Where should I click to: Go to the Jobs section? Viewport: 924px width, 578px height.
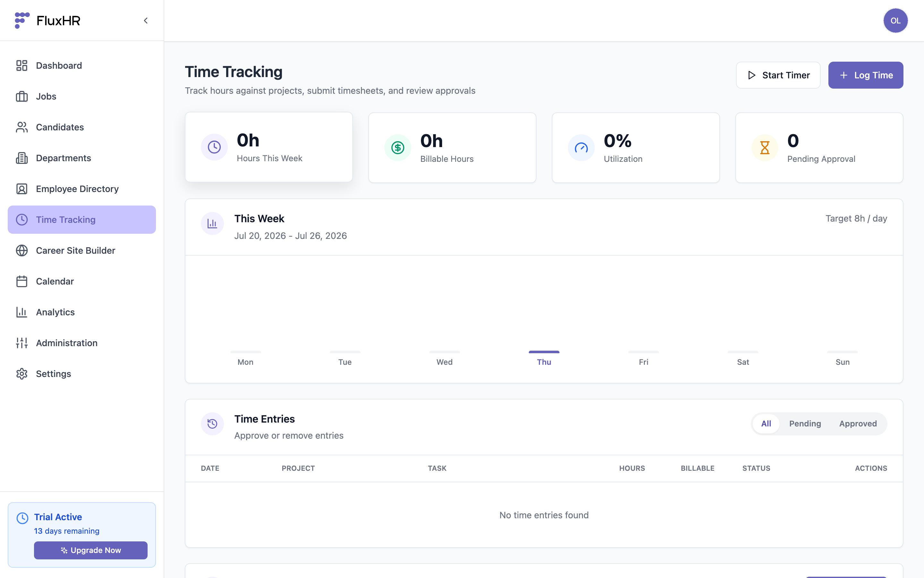pyautogui.click(x=82, y=96)
